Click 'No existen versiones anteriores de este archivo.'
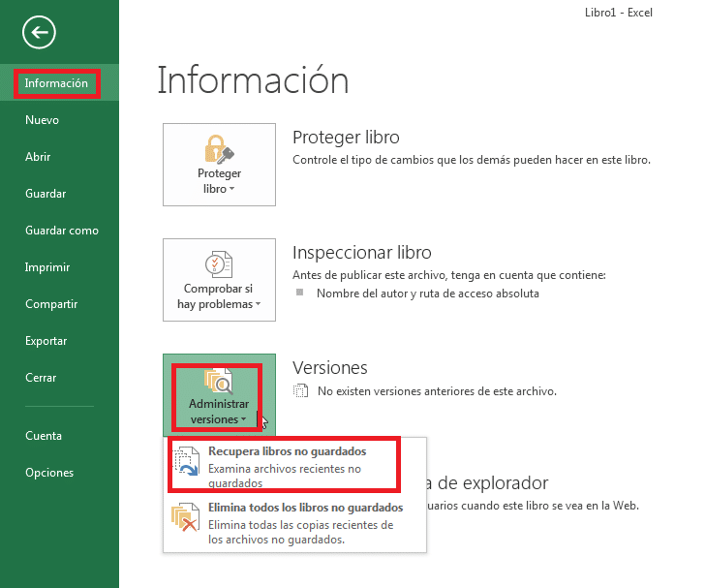 [437, 391]
